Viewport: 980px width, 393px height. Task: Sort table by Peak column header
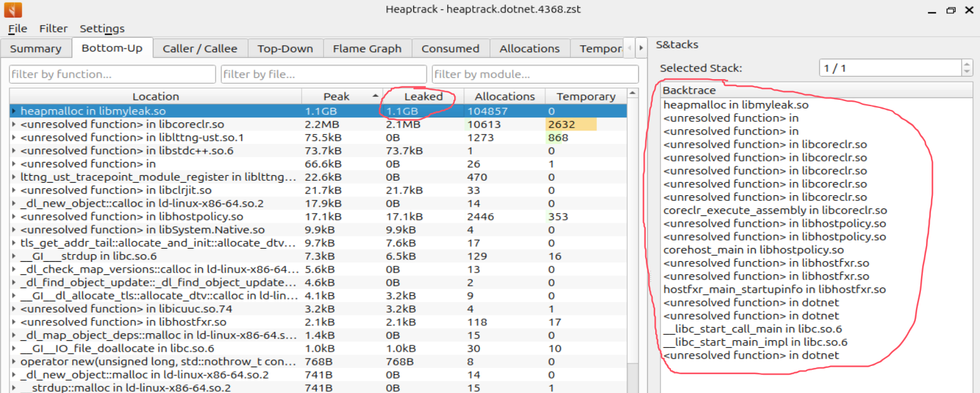point(336,96)
